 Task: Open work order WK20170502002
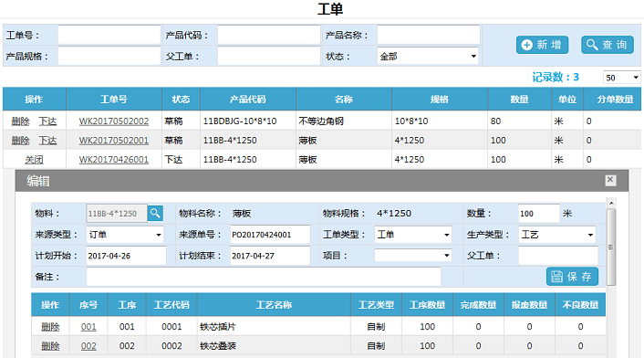coord(114,121)
